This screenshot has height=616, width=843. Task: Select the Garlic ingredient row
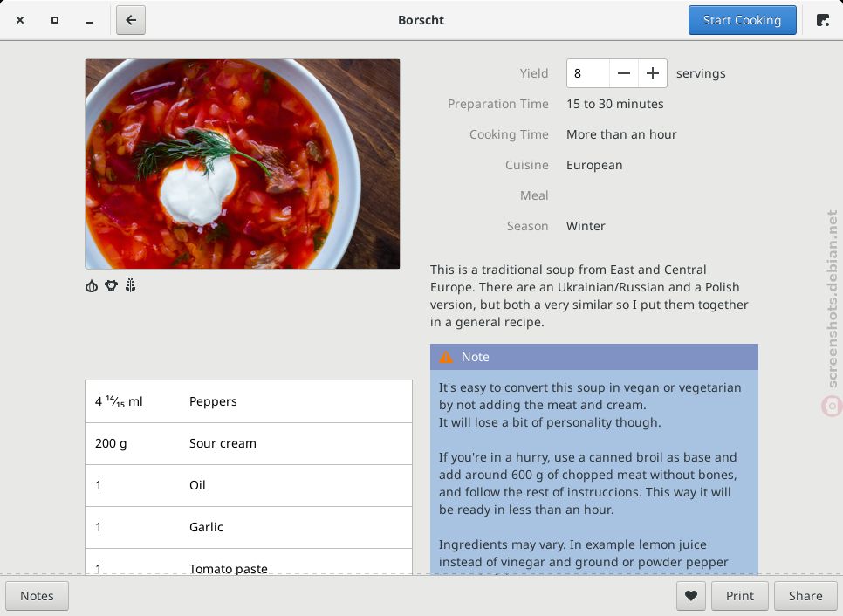click(249, 527)
